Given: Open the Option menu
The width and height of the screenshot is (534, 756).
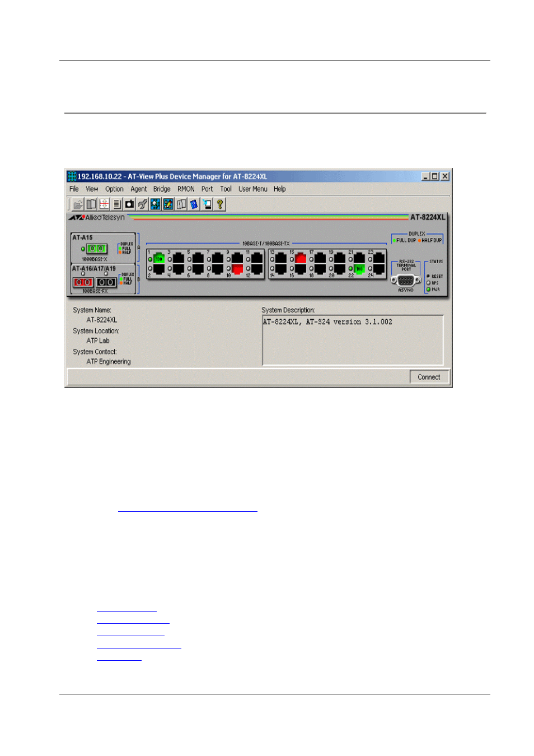Looking at the screenshot, I should (114, 189).
